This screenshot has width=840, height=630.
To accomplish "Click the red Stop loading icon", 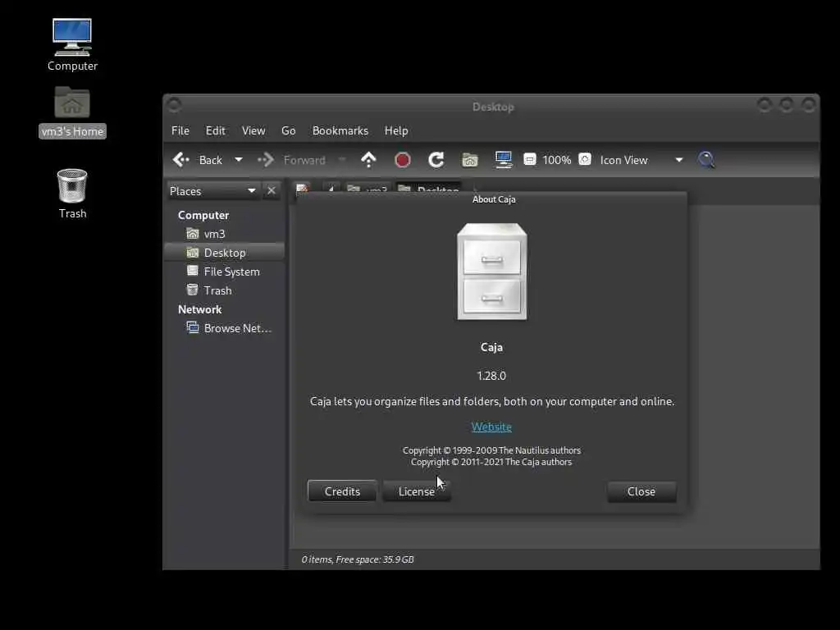I will [x=402, y=160].
